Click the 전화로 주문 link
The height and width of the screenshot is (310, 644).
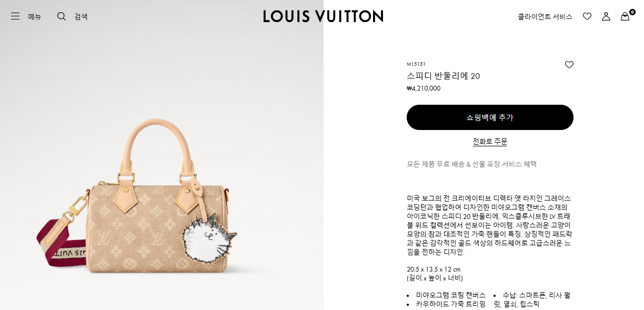pos(490,142)
